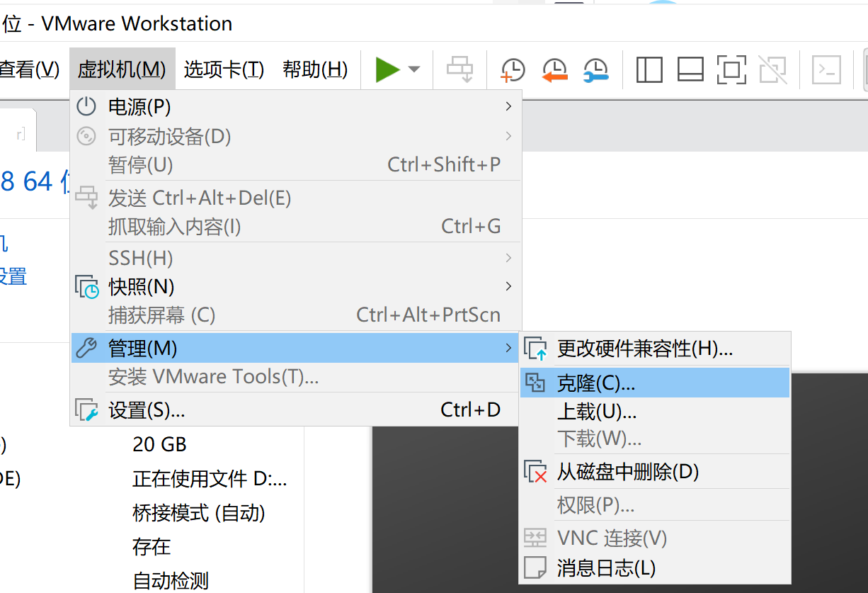Click the chevron arrow on 快照(N) row
The image size is (868, 593).
click(x=508, y=287)
